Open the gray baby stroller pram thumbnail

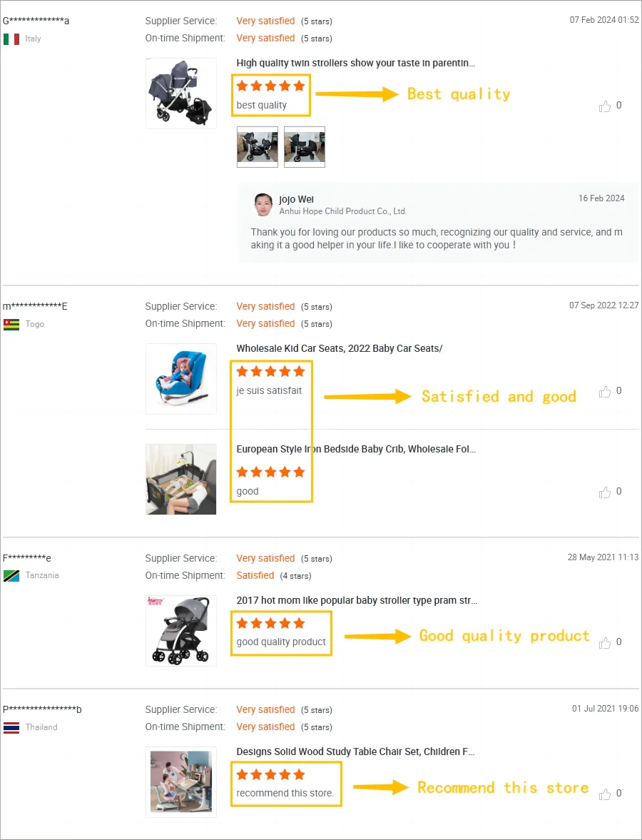(x=181, y=631)
